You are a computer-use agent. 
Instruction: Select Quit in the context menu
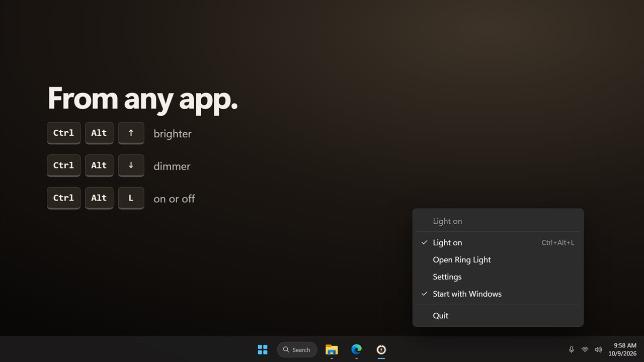(x=498, y=315)
